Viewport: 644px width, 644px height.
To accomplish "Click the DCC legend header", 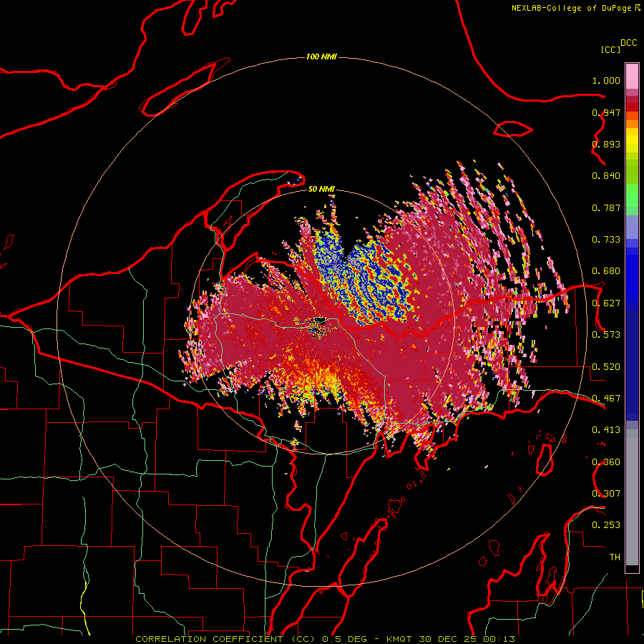I will (x=628, y=43).
